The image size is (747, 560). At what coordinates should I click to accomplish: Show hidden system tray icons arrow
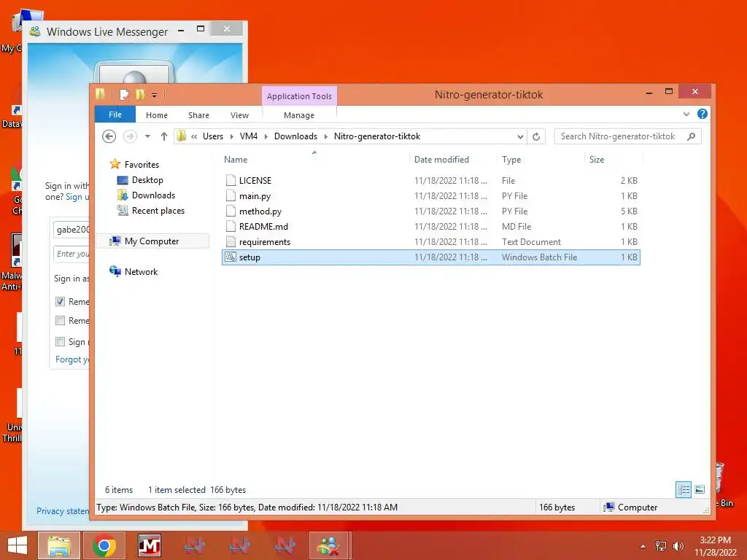643,546
